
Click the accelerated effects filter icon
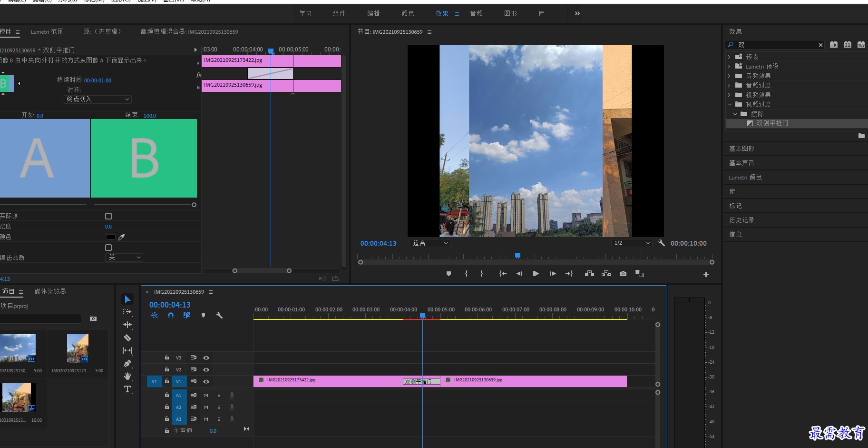point(834,44)
